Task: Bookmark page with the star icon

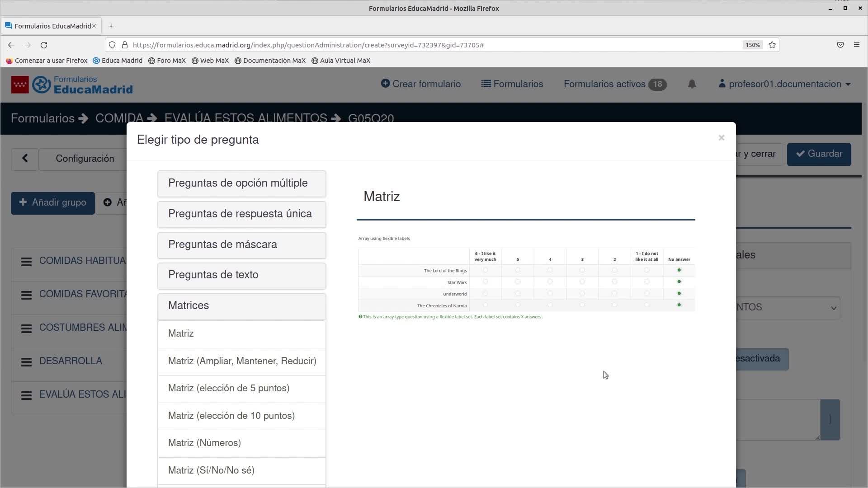Action: [772, 45]
